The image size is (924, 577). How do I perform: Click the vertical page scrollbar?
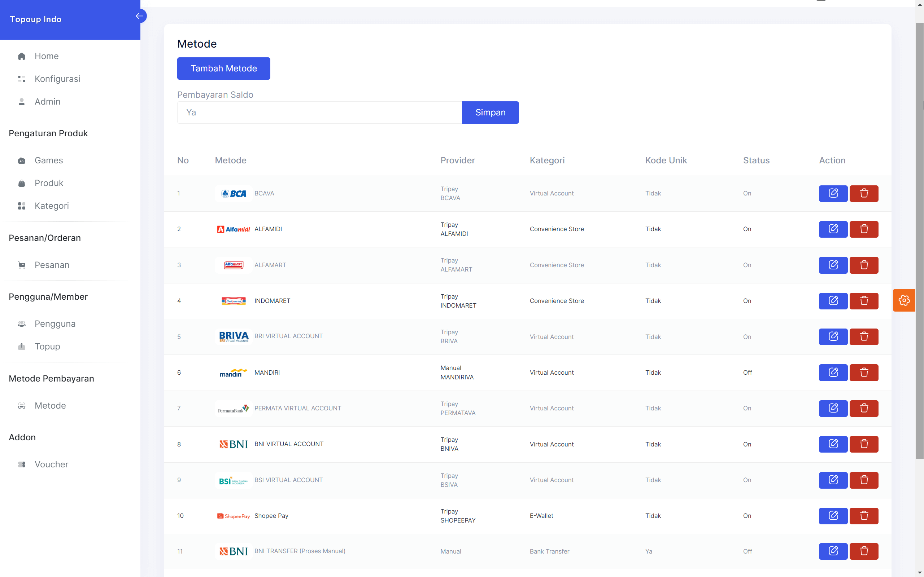(x=919, y=241)
